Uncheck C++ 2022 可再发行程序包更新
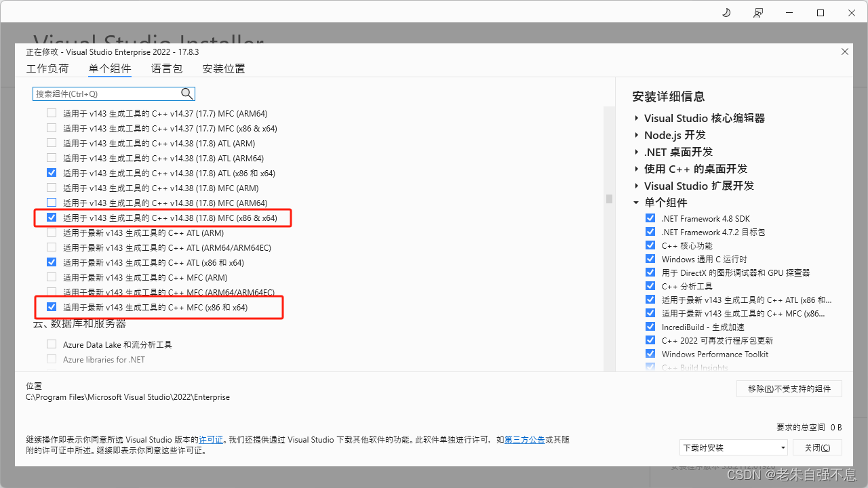The width and height of the screenshot is (868, 488). tap(651, 340)
